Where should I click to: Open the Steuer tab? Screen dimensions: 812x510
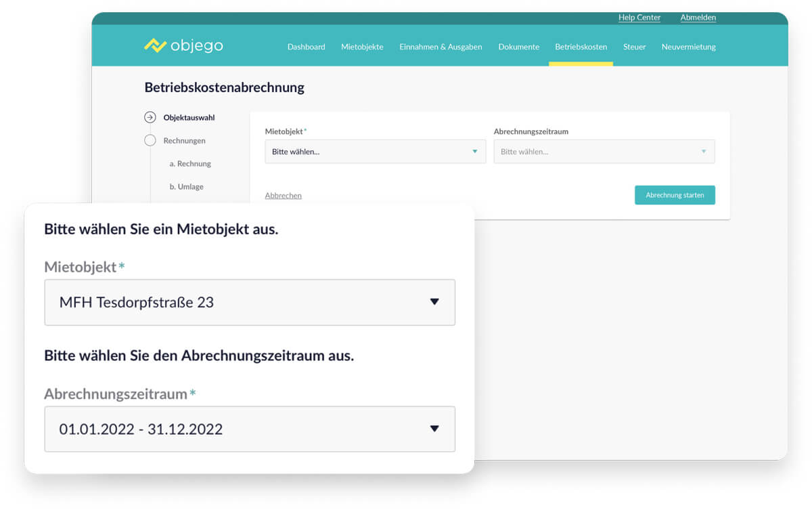point(634,47)
